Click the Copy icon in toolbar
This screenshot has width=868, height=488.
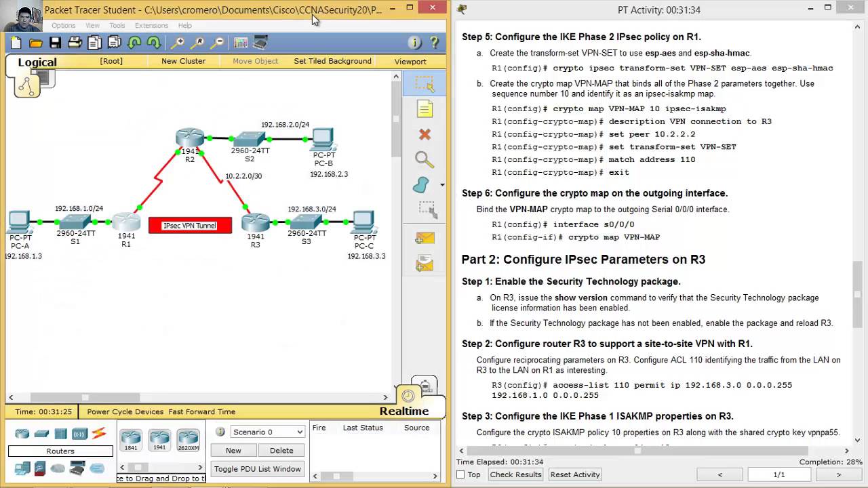94,43
